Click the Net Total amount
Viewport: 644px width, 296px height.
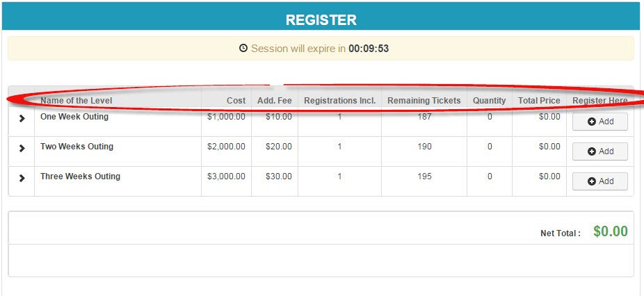pos(611,231)
